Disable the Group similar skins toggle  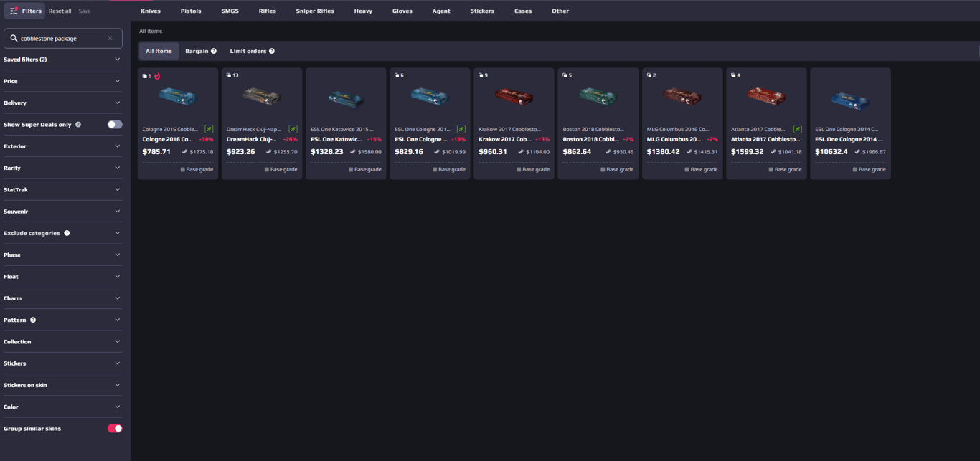[x=115, y=429]
